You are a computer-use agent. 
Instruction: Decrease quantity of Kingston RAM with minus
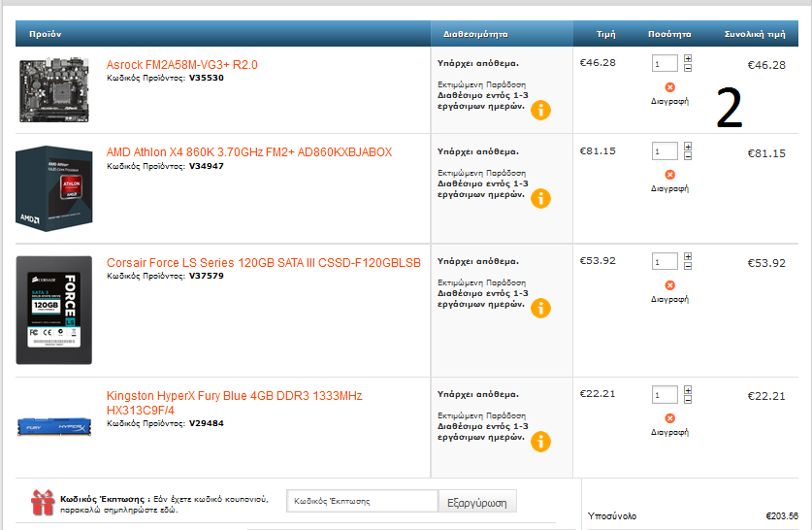pos(688,400)
